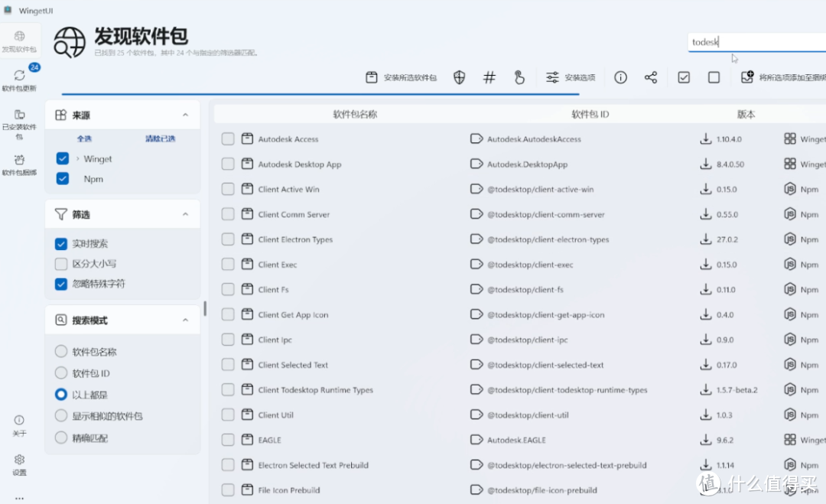Click the Autodesk.EAGLE ID text
The image size is (826, 504).
click(x=516, y=440)
